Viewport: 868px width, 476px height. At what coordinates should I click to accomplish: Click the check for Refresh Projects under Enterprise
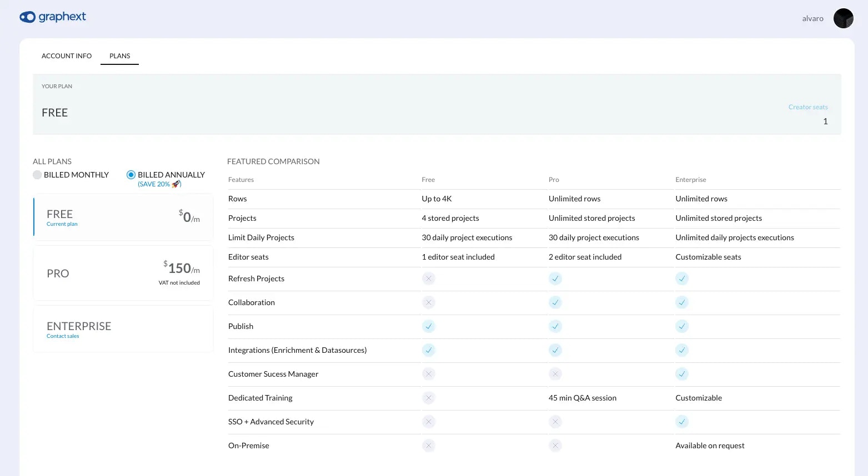pos(682,278)
